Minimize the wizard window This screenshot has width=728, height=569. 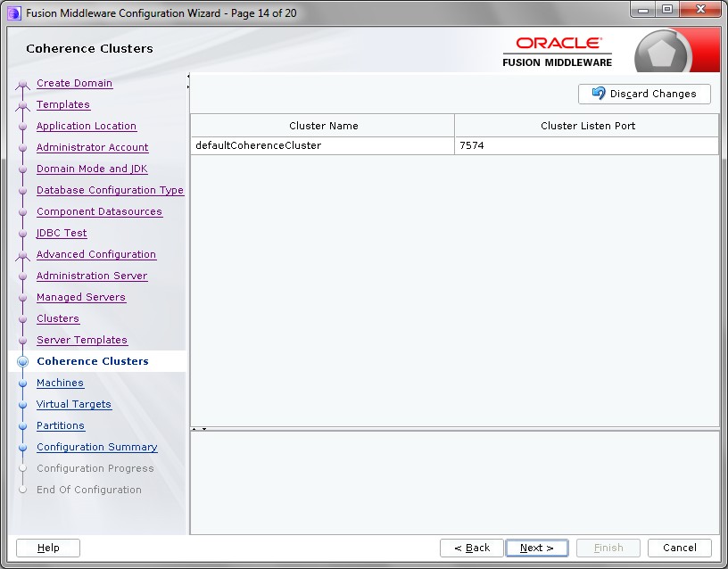(x=643, y=9)
